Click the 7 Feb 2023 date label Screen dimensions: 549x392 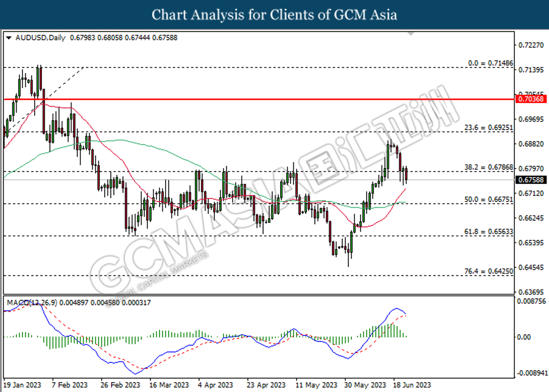(70, 385)
